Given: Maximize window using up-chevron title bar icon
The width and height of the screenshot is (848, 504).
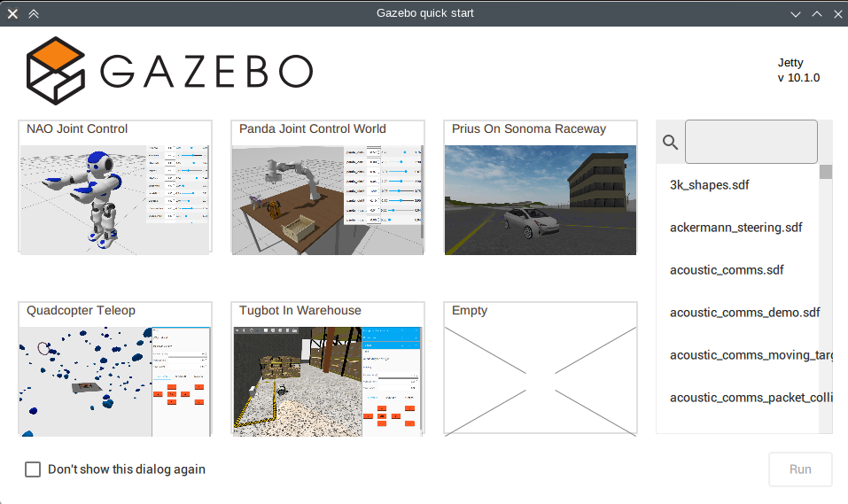Looking at the screenshot, I should click(x=817, y=14).
